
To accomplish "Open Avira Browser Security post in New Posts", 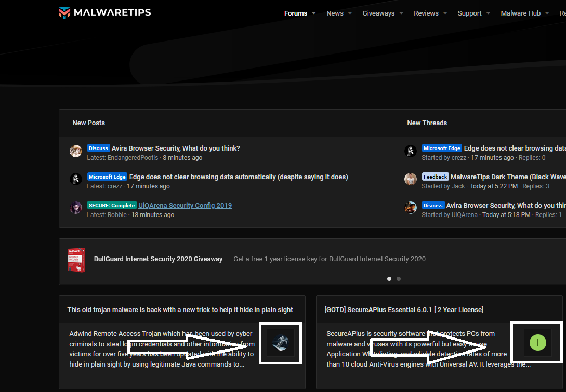I will (x=176, y=148).
